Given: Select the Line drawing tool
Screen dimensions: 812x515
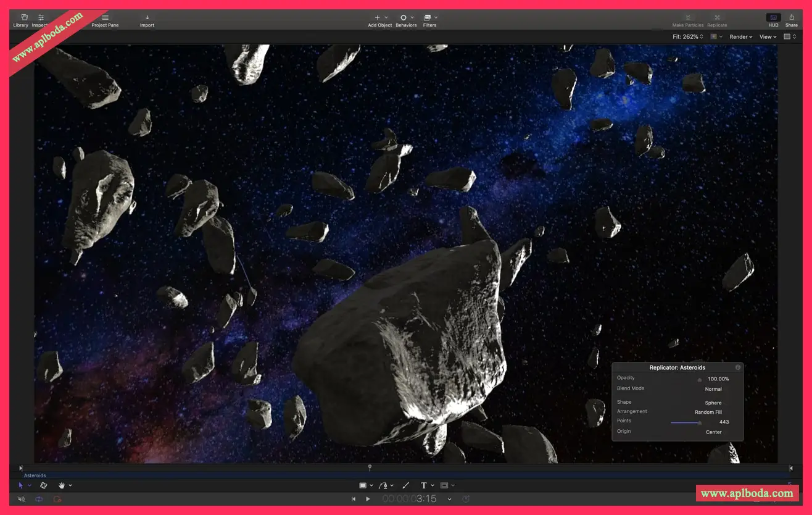Looking at the screenshot, I should click(405, 485).
